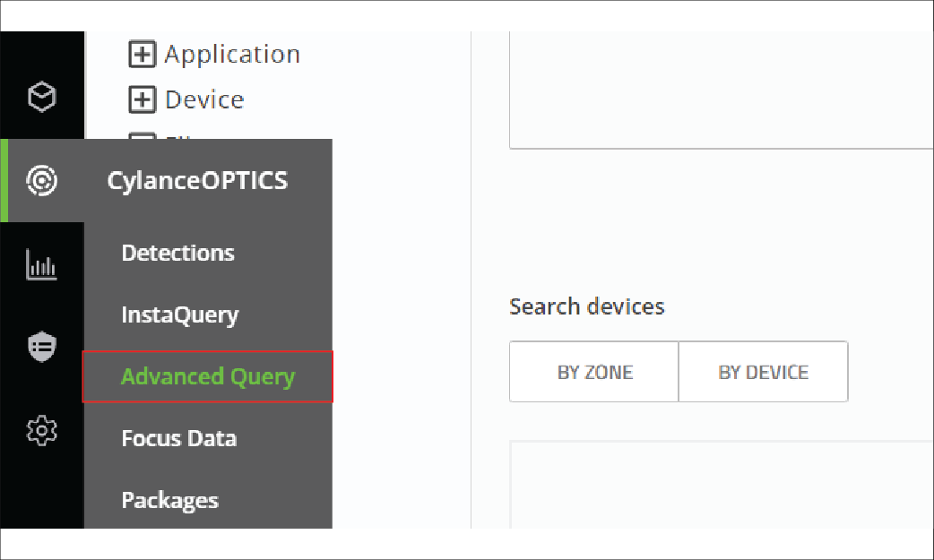934x560 pixels.
Task: Expand the Device tree node
Action: tap(142, 99)
